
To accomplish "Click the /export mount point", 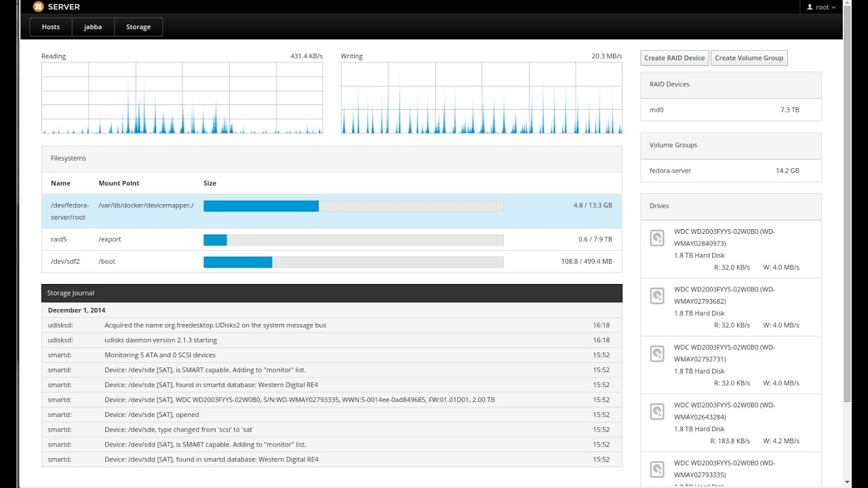I will 110,239.
